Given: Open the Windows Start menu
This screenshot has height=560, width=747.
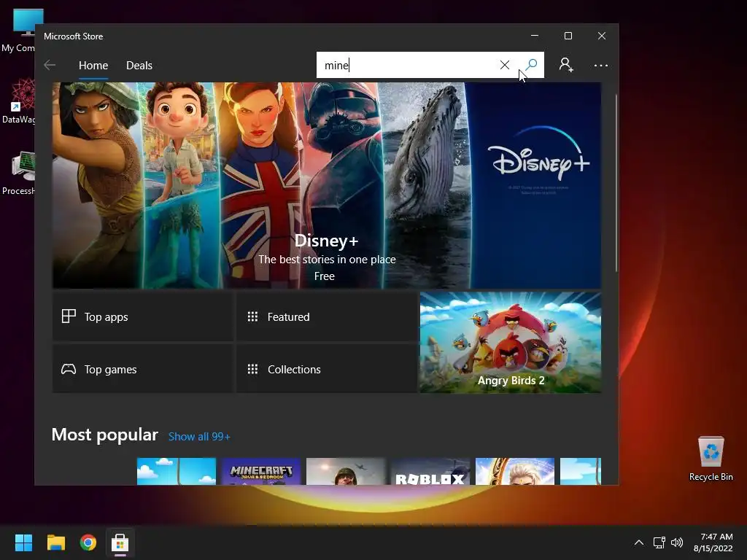Looking at the screenshot, I should (23, 542).
